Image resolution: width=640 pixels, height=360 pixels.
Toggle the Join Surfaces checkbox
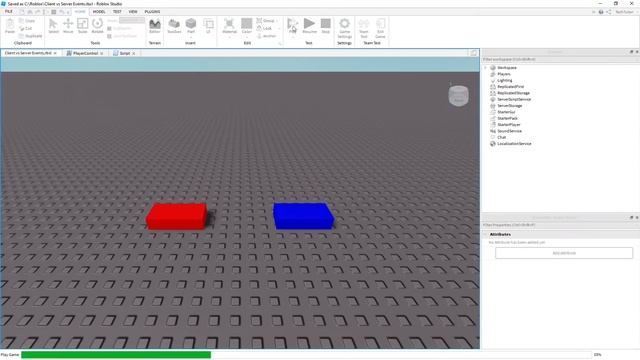click(x=109, y=36)
